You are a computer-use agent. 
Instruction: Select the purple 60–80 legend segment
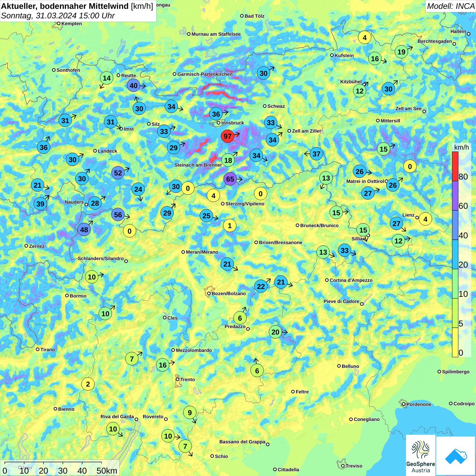455,195
